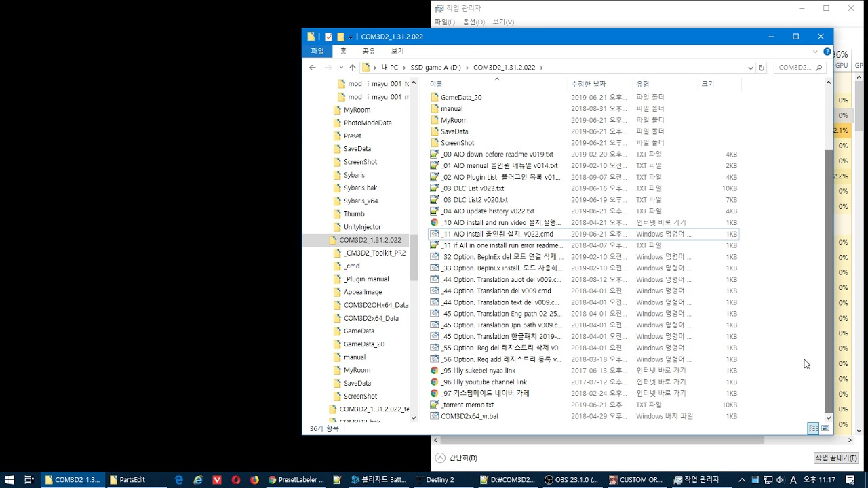
Task: Open Windows Start button
Action: (x=9, y=480)
